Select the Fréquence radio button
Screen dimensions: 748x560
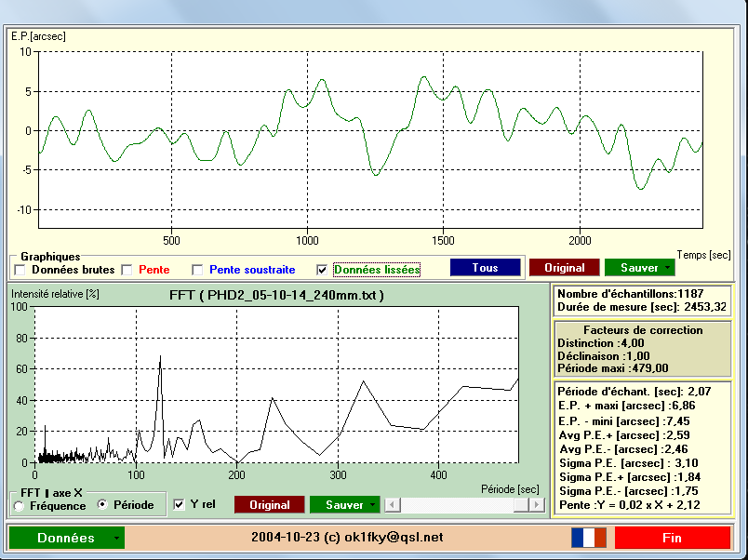pyautogui.click(x=20, y=506)
